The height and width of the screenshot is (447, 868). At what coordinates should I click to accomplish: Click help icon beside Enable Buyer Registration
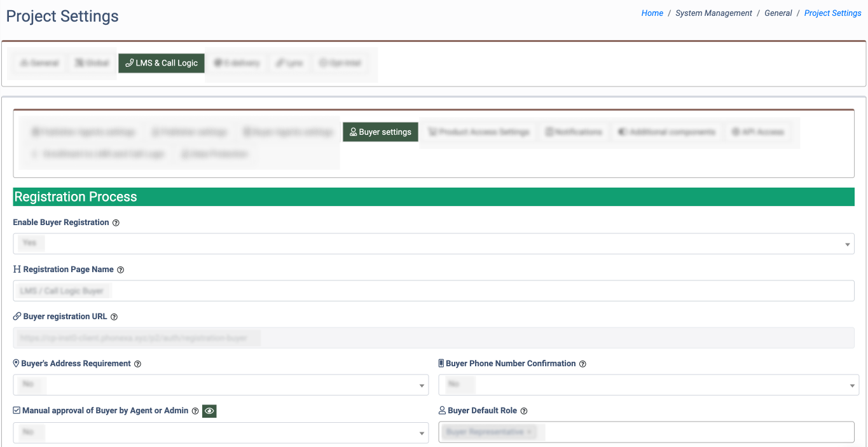pos(116,223)
